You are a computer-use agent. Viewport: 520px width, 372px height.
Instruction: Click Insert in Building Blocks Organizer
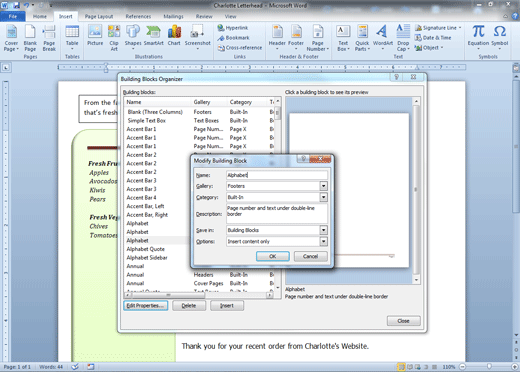coord(227,306)
